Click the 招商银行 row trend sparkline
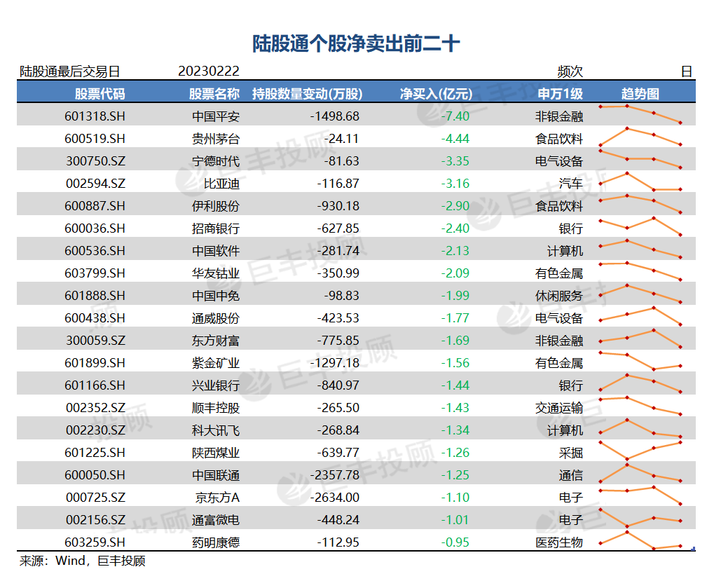Viewport: 714px width, 588px height. click(640, 226)
